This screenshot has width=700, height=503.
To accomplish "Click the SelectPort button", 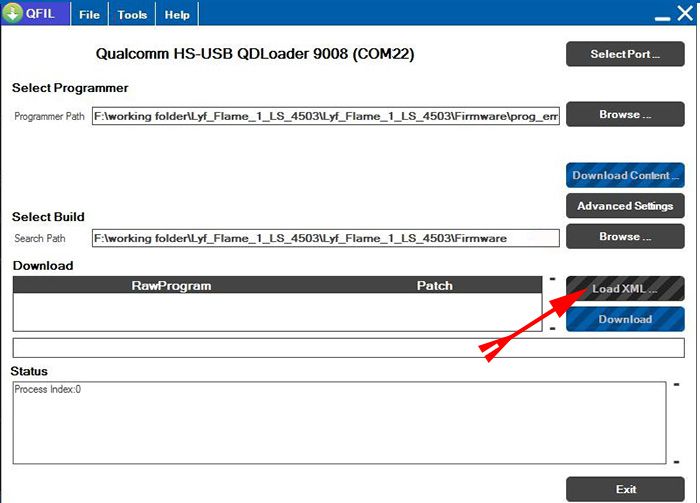I will tap(625, 54).
